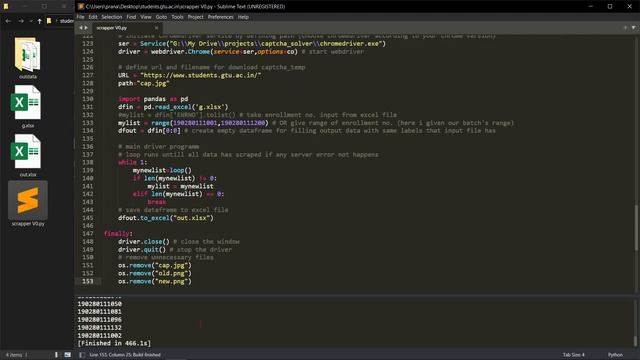Screen dimensions: 640x360
Task: Click the folder icon in Explorer address bar
Action: click(x=49, y=21)
